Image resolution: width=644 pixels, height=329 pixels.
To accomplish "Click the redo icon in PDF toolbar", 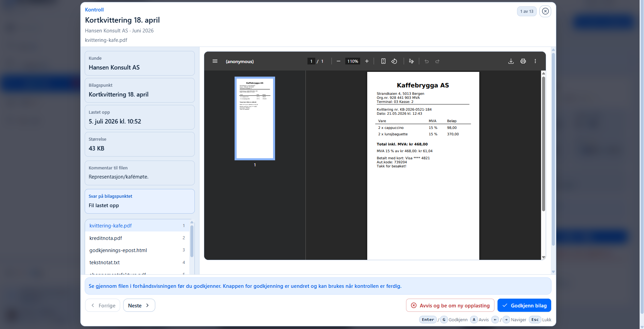I will coord(437,61).
